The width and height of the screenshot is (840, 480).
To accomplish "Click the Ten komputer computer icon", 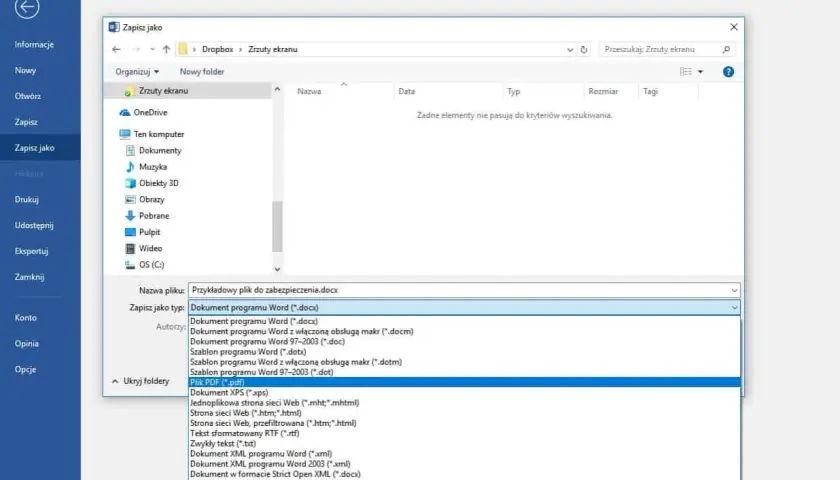I will tap(125, 134).
